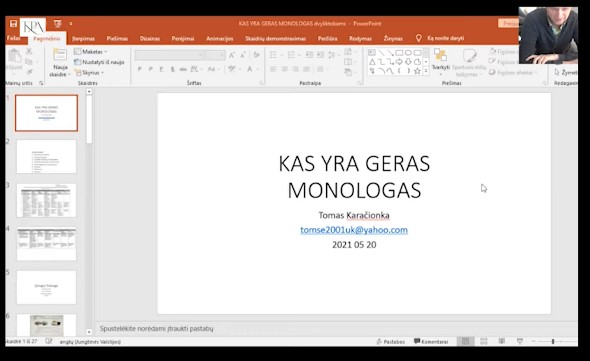Open Komentarai pane from status bar
Viewport: 590px width, 361px height.
pos(431,341)
